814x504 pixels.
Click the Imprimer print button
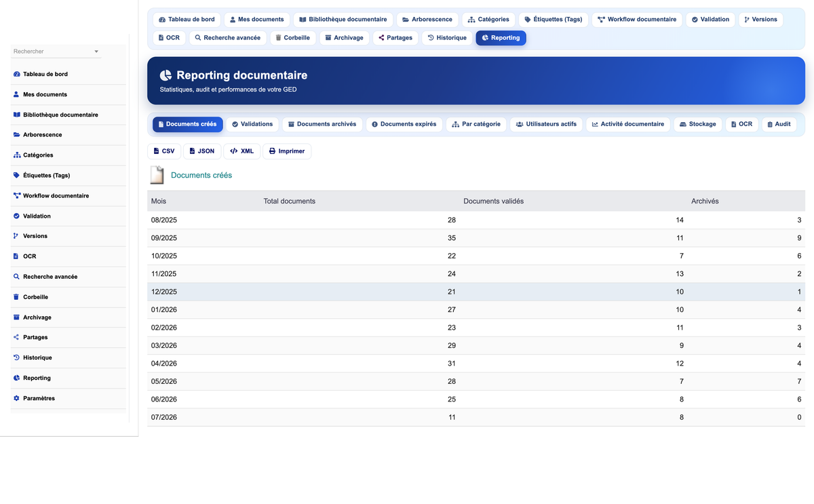287,151
